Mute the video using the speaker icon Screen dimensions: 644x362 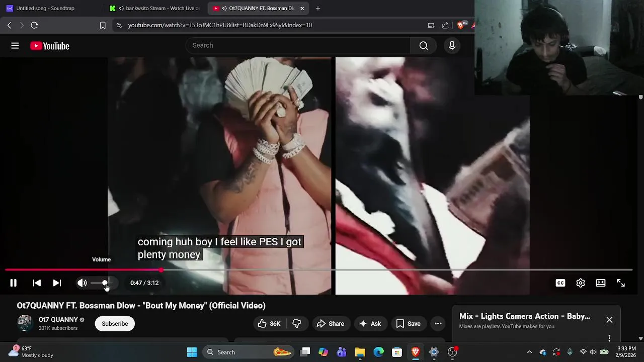point(82,283)
